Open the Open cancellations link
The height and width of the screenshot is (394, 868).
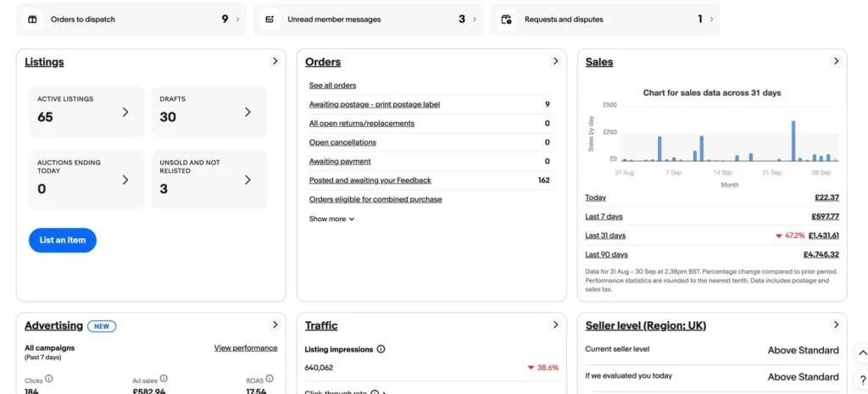[x=342, y=142]
